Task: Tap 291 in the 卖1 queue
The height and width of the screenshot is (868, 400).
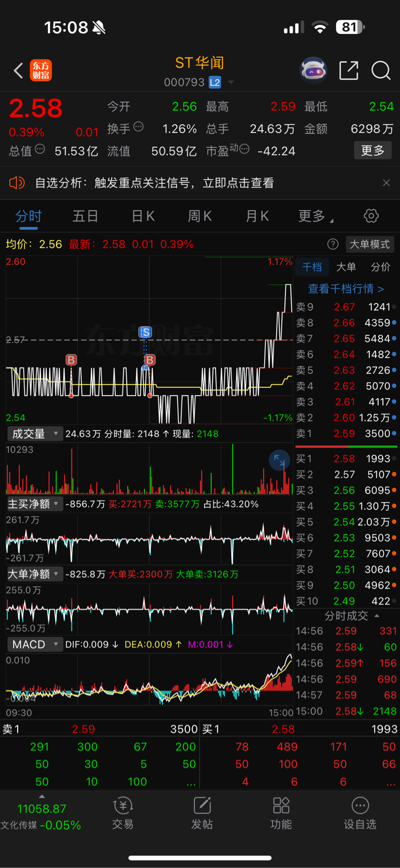Action: tap(39, 747)
